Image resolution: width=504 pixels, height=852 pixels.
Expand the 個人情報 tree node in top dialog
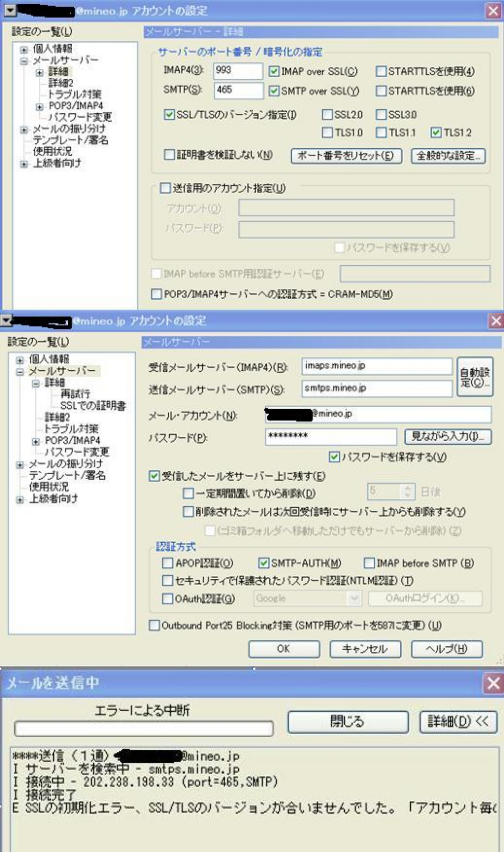[24, 50]
